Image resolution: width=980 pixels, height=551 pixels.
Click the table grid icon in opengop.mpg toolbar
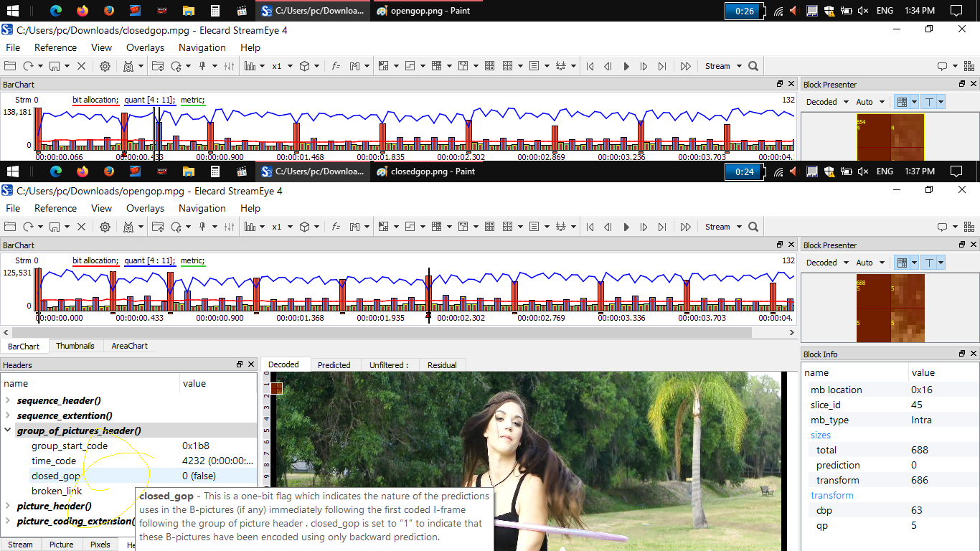click(436, 227)
